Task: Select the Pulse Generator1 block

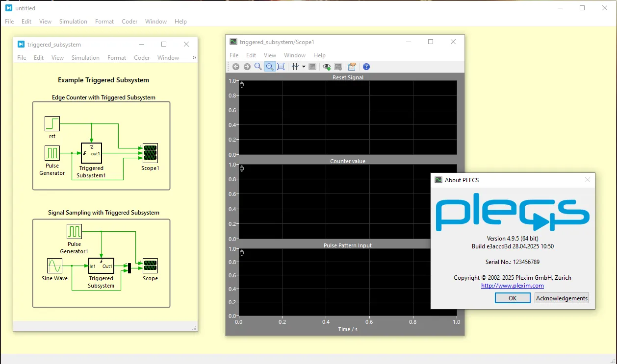Action: [x=74, y=232]
